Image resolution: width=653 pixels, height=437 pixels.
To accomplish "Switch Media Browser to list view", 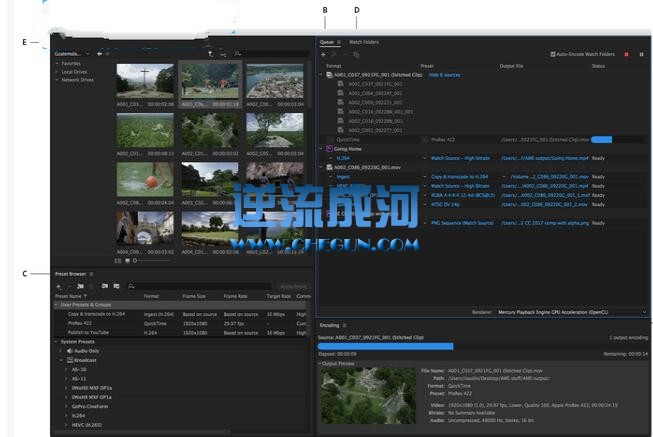I will (118, 261).
